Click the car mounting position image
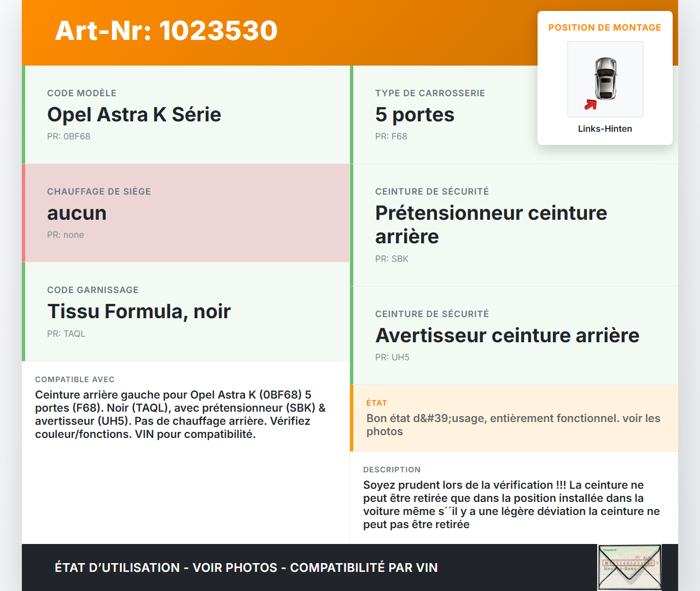Viewport: 700px width, 591px height. click(605, 79)
